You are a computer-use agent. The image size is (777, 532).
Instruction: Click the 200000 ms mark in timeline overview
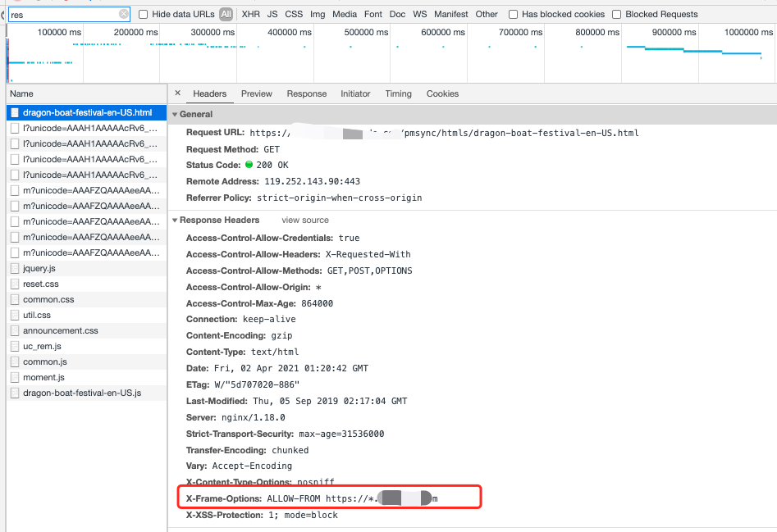click(135, 32)
